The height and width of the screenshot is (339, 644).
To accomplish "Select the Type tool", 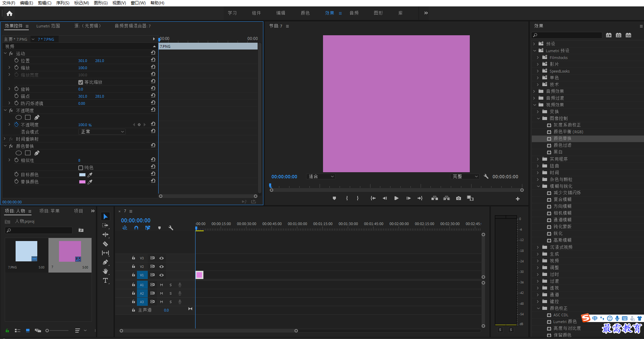I will (x=105, y=280).
